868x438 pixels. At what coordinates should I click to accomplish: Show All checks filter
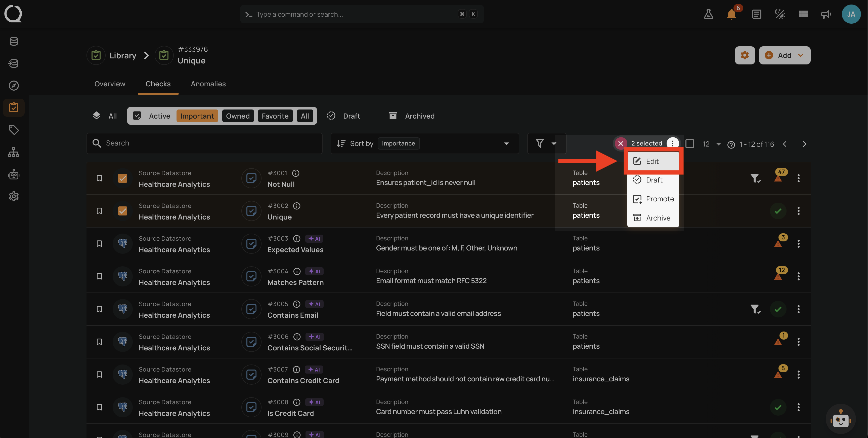(x=105, y=116)
